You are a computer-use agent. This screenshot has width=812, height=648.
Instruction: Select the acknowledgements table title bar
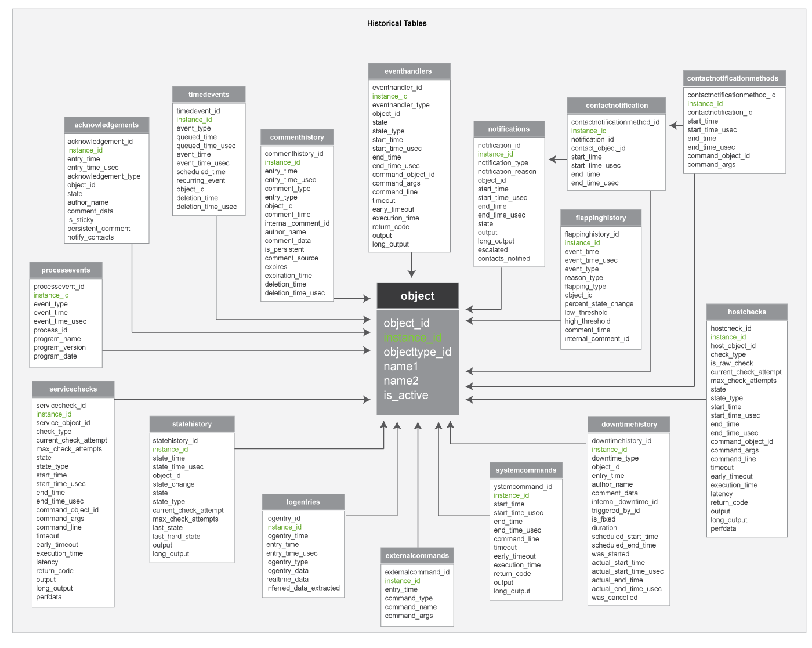click(x=106, y=125)
